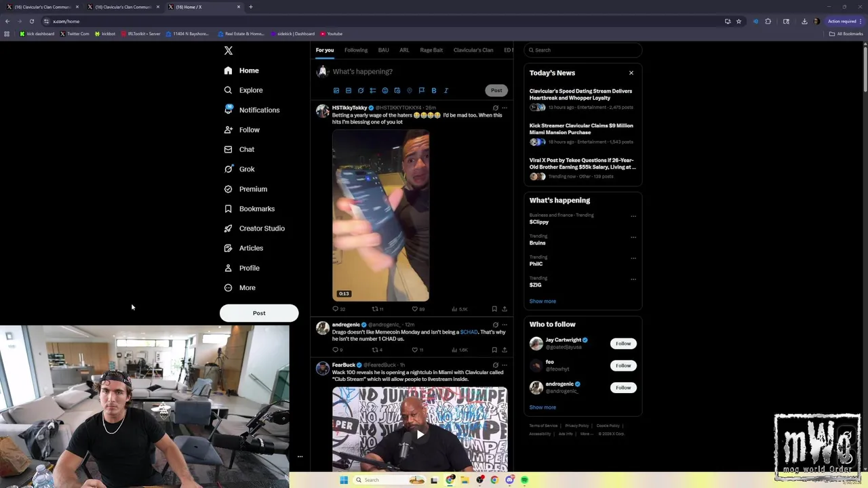Open more options on androgenic post
Viewport: 868px width, 488px height.
tap(505, 325)
